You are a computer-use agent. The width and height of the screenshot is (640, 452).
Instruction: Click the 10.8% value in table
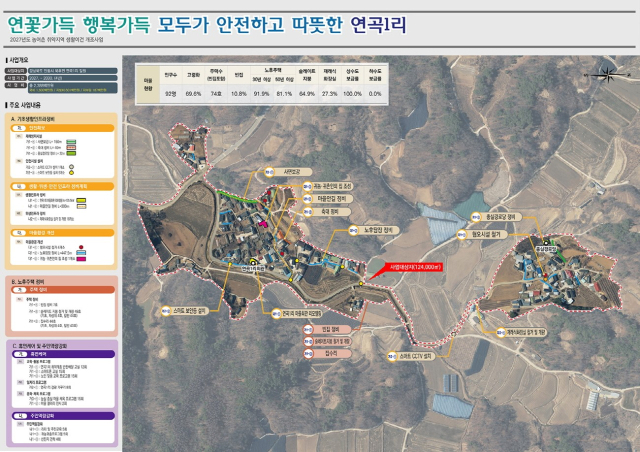click(239, 94)
